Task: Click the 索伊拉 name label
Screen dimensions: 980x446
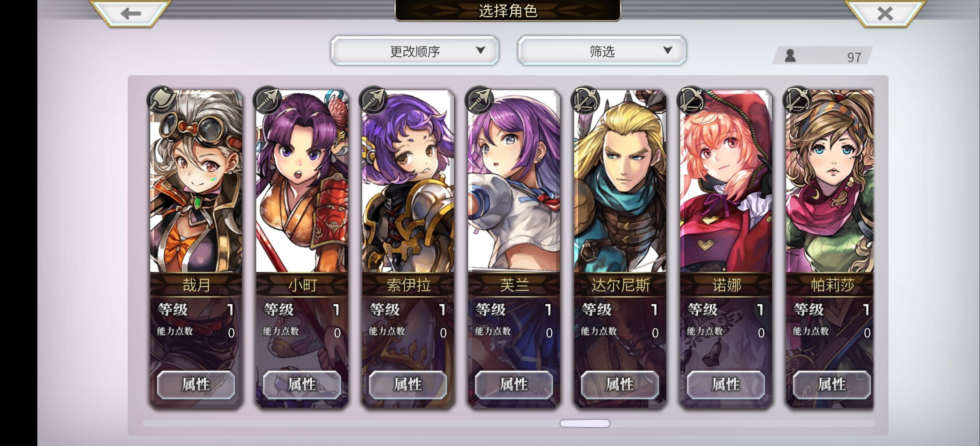Action: click(x=409, y=285)
